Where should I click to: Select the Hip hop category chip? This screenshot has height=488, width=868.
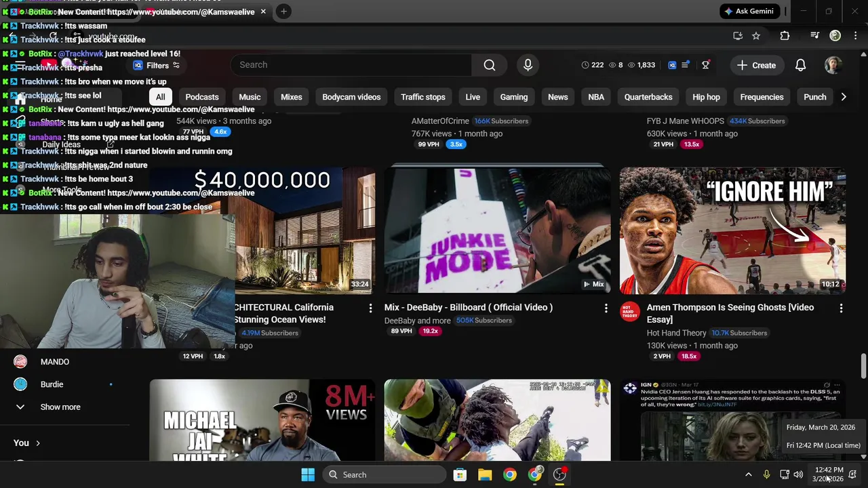[706, 97]
